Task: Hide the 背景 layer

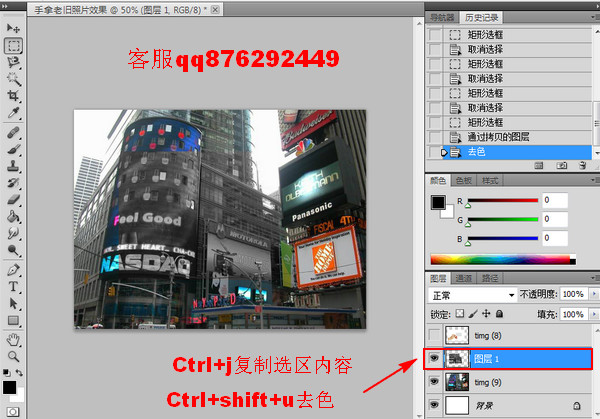Action: 434,405
